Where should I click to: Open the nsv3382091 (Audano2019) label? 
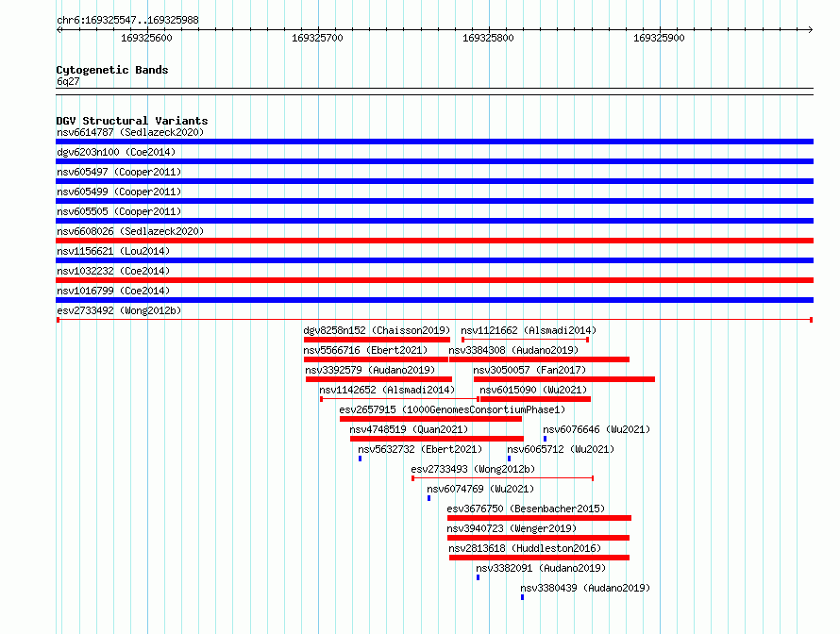[x=541, y=568]
